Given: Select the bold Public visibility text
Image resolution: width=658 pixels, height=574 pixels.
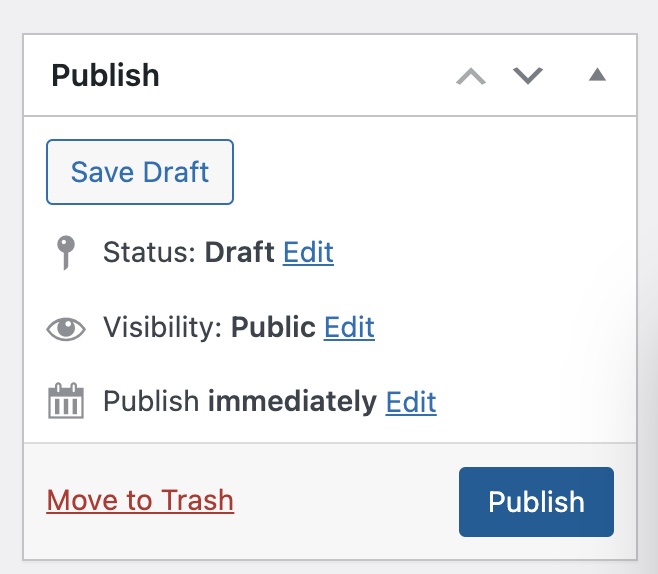Looking at the screenshot, I should point(273,327).
